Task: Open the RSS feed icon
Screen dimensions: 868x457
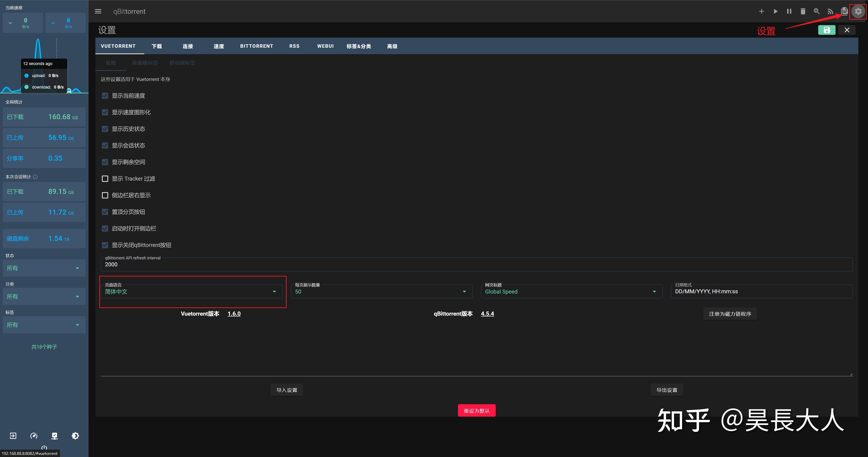Action: point(830,12)
